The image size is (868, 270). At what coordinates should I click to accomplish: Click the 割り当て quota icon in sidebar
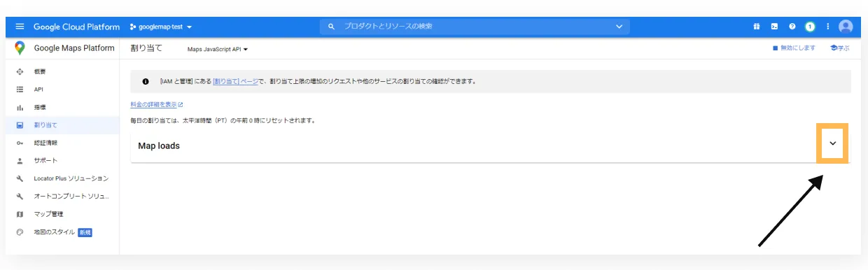(20, 125)
